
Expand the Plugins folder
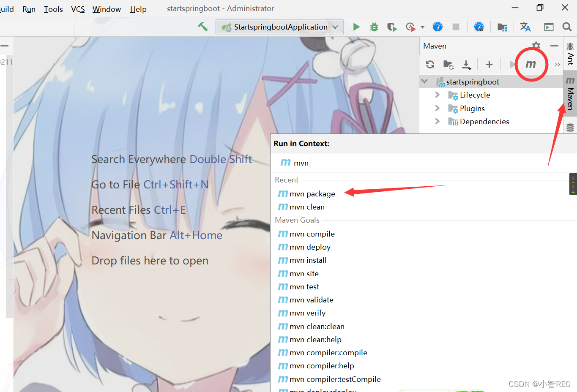[x=438, y=108]
